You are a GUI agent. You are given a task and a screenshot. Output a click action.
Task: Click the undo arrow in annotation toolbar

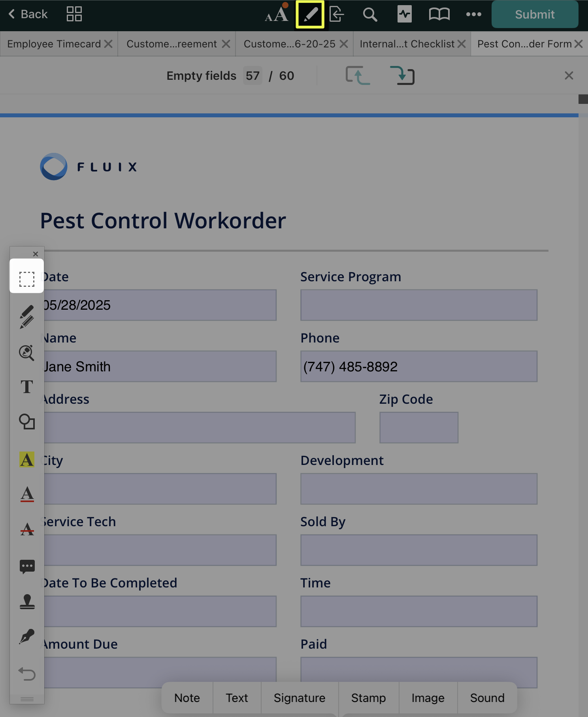coord(27,674)
